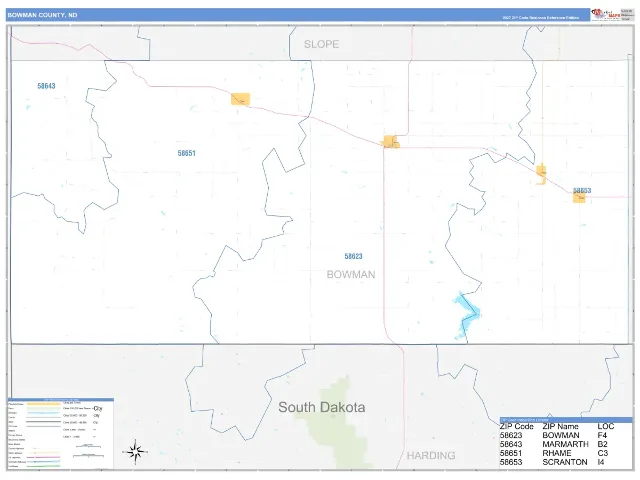Click the ZIP Code Business Reference Edition subtitle

(x=540, y=18)
